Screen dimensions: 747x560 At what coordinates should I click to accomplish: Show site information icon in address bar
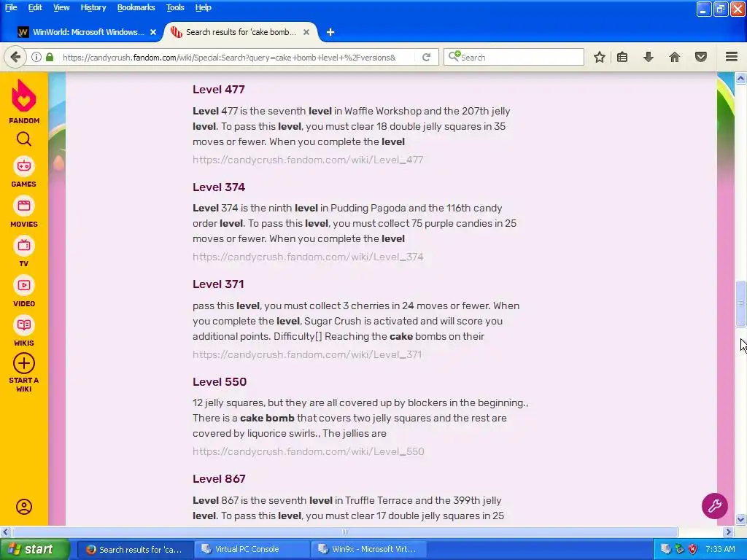(x=36, y=57)
